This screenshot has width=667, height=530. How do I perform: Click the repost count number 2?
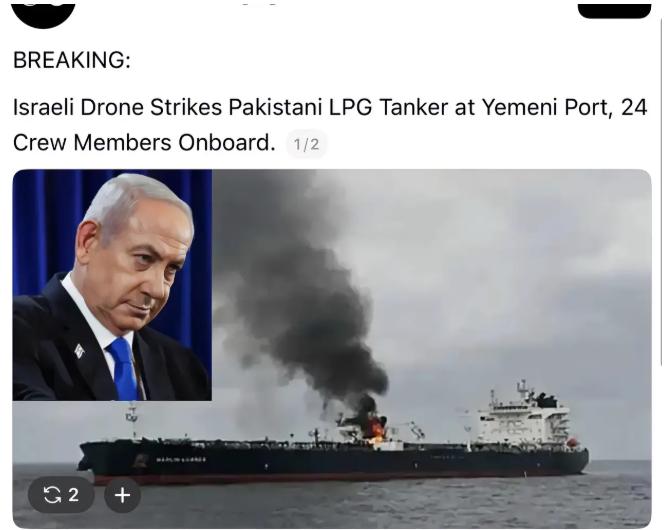pos(74,495)
